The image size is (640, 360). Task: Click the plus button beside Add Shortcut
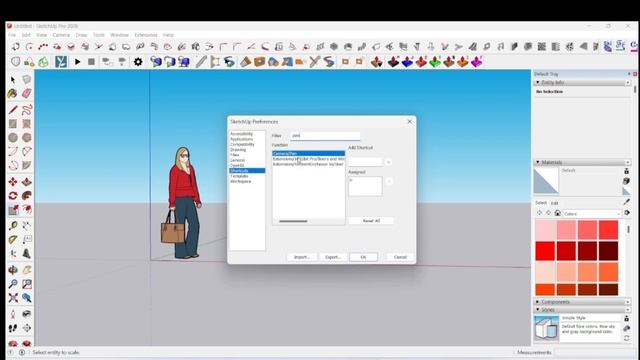[x=389, y=162]
